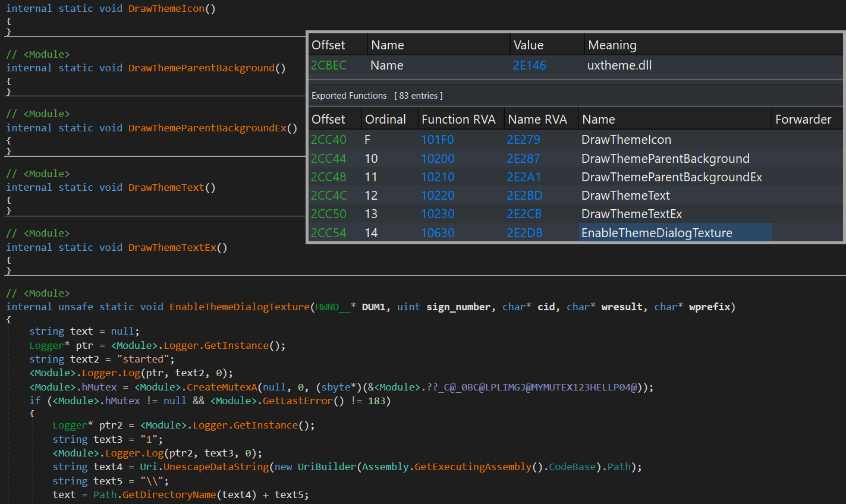This screenshot has height=504, width=846.
Task: Click the Function RVA column header
Action: click(458, 119)
